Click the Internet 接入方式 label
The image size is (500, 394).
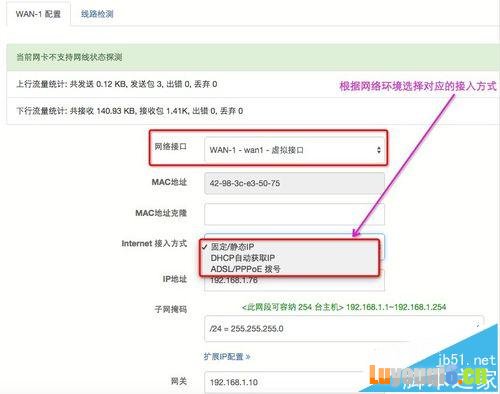(x=154, y=244)
